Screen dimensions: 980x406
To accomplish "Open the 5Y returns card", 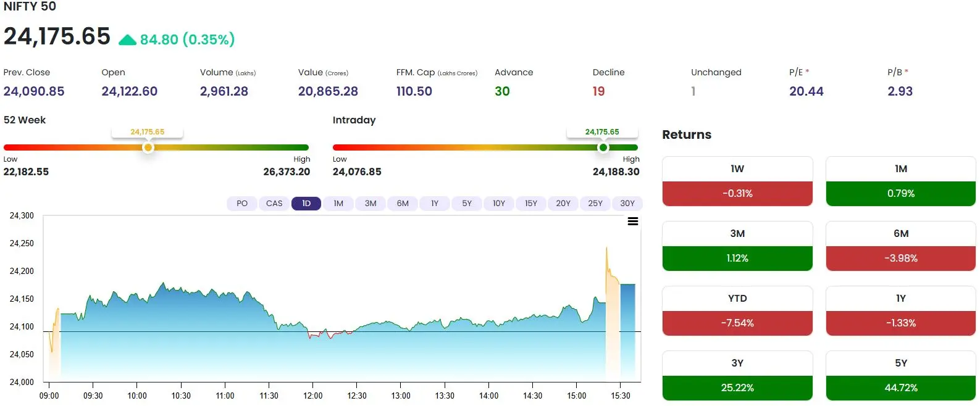I will (x=901, y=376).
